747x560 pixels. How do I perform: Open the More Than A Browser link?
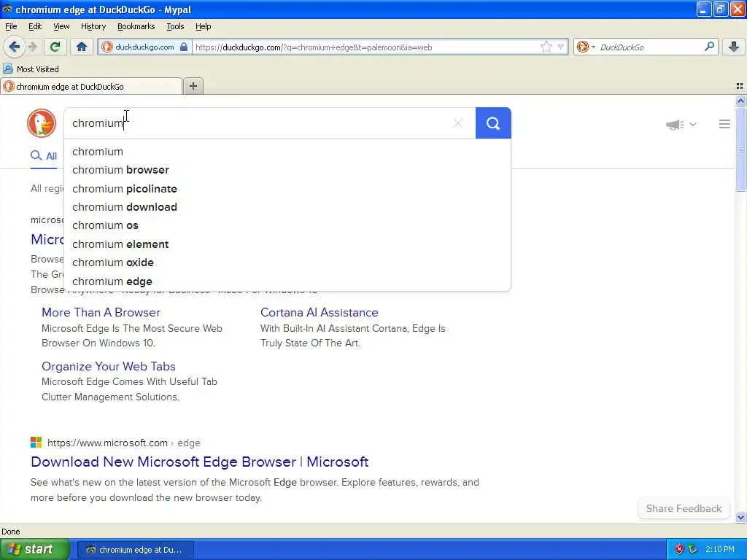pos(101,312)
